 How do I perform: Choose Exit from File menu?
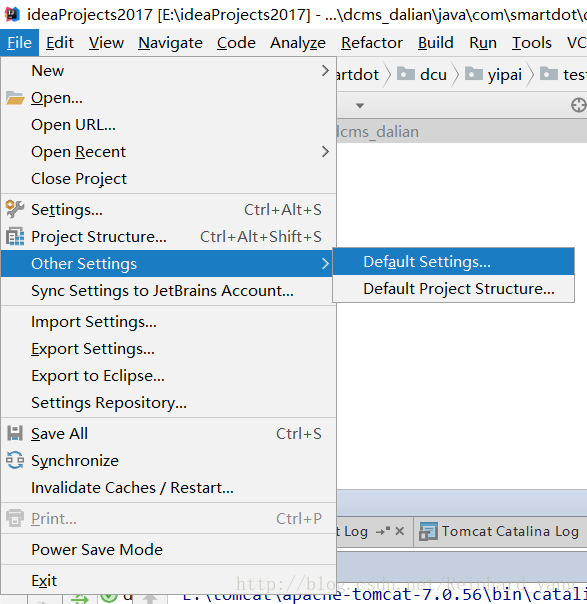click(x=168, y=580)
